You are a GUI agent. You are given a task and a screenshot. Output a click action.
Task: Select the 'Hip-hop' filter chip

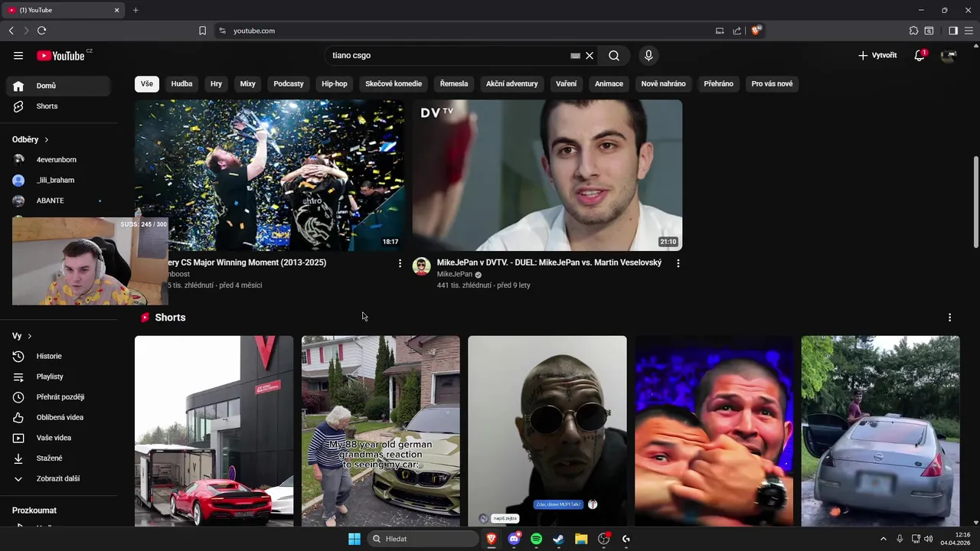(x=335, y=83)
